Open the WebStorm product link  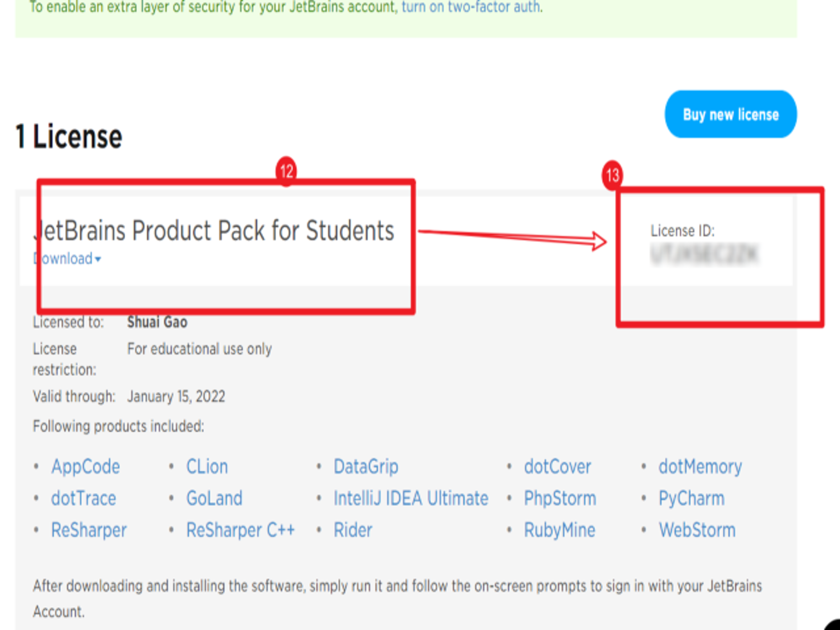[x=697, y=530]
